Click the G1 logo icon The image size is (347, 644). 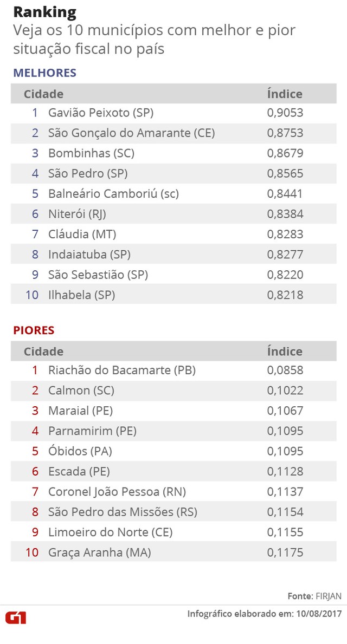16,617
